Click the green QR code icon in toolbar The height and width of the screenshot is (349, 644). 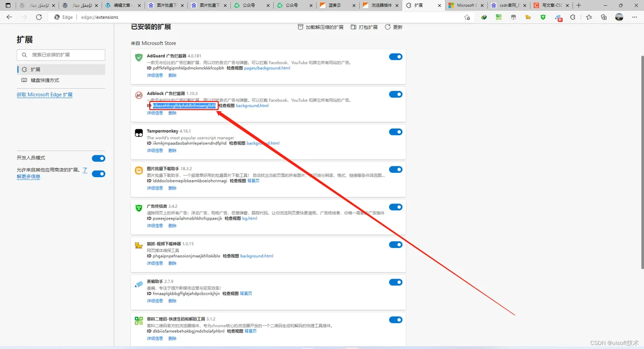[x=499, y=17]
